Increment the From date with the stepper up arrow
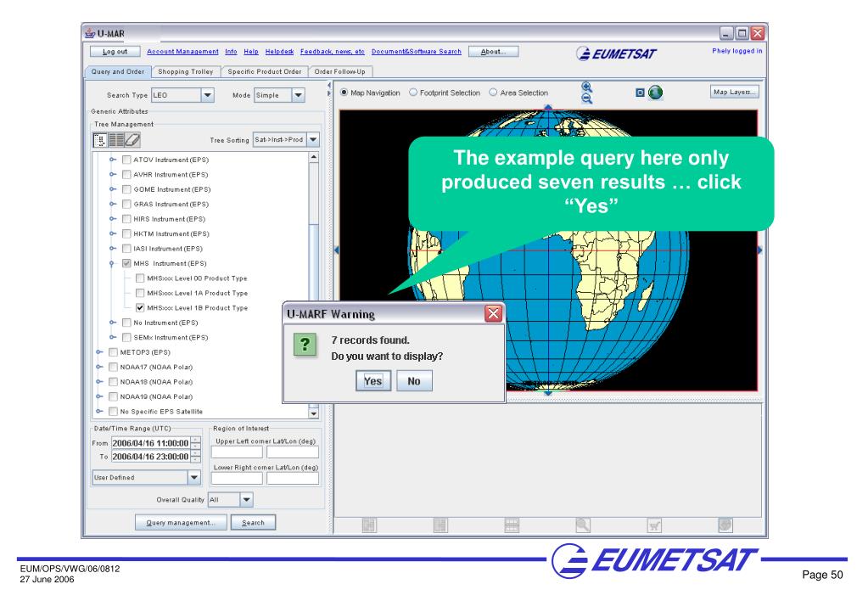The image size is (868, 601). pos(195,440)
